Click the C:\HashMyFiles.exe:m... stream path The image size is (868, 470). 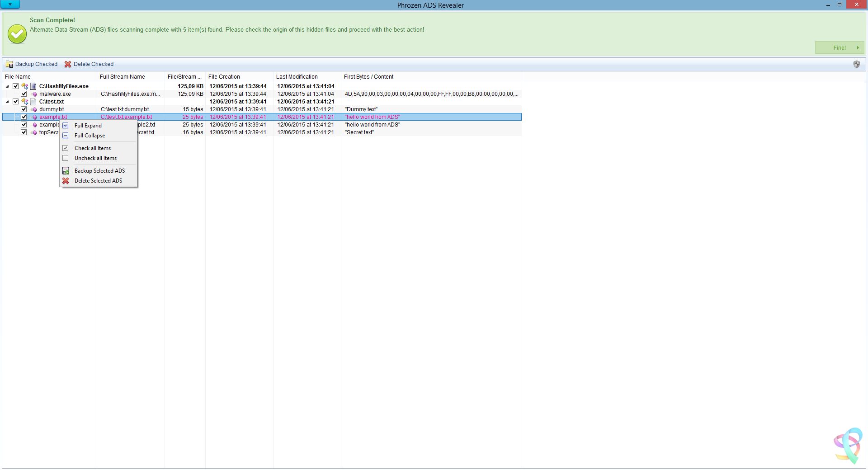[x=130, y=94]
